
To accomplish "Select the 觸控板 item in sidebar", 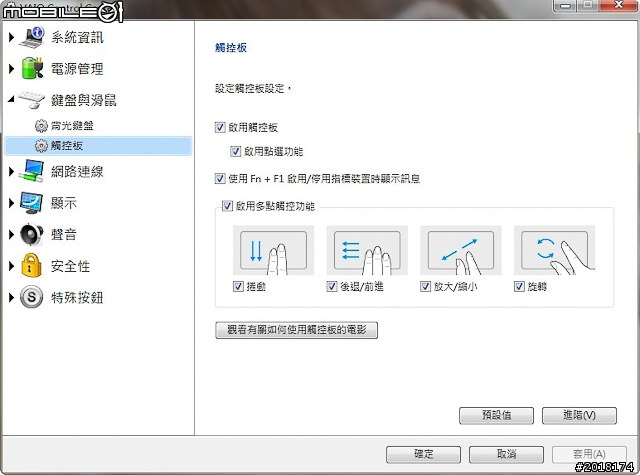I will click(x=68, y=146).
